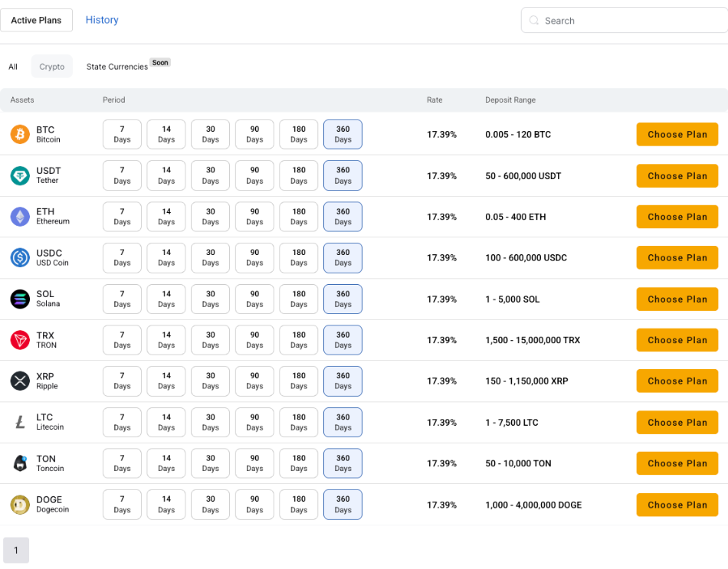728x569 pixels.
Task: Select 360 Days period for LTC
Action: click(343, 422)
